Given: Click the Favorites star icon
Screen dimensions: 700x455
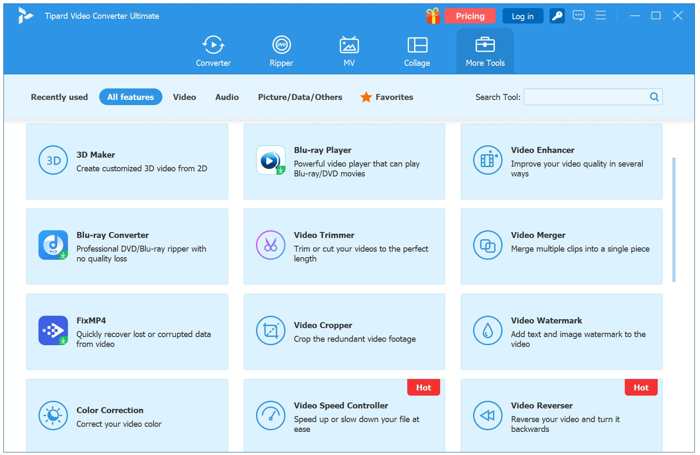Looking at the screenshot, I should click(366, 97).
